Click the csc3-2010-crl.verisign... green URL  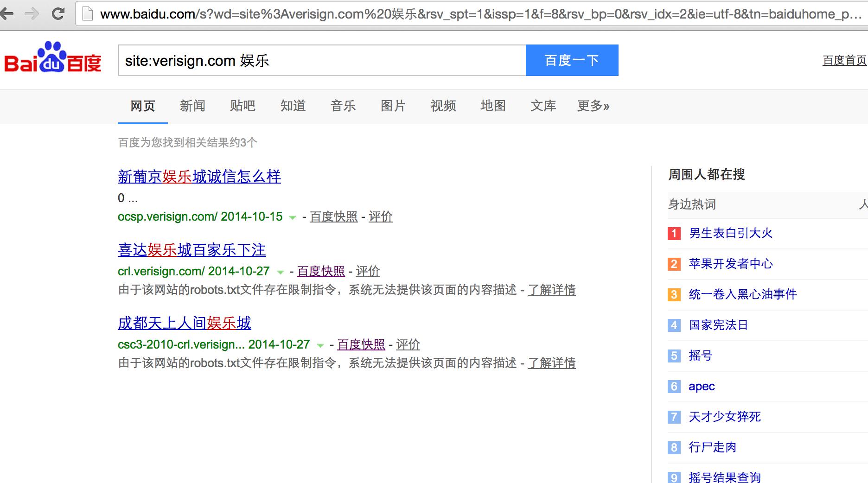[181, 344]
